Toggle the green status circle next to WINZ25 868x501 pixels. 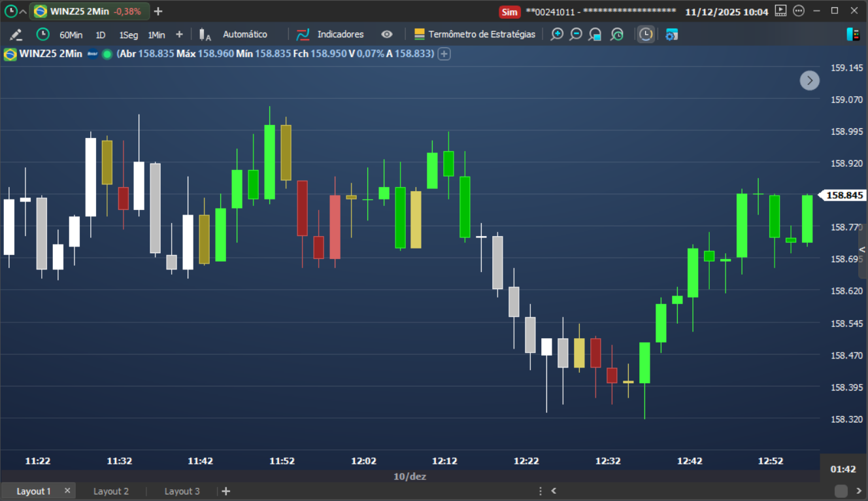107,54
